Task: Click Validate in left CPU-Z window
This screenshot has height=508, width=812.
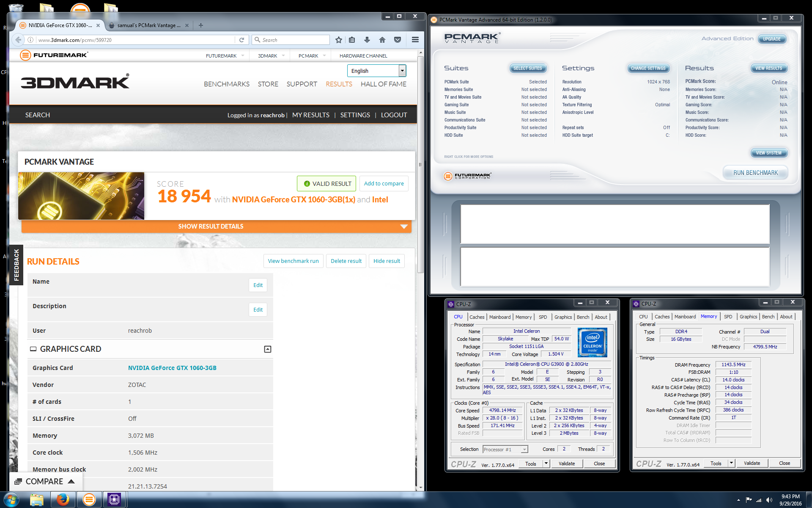Action: coord(567,464)
